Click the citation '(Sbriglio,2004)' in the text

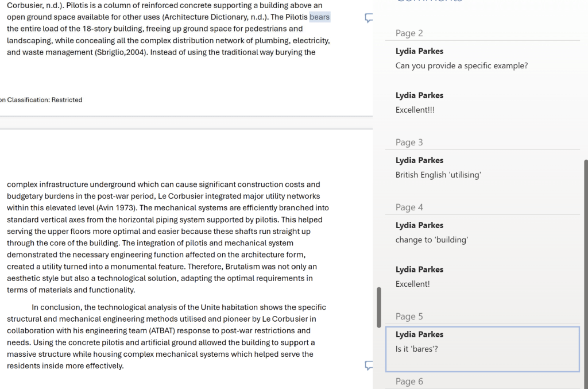point(121,52)
